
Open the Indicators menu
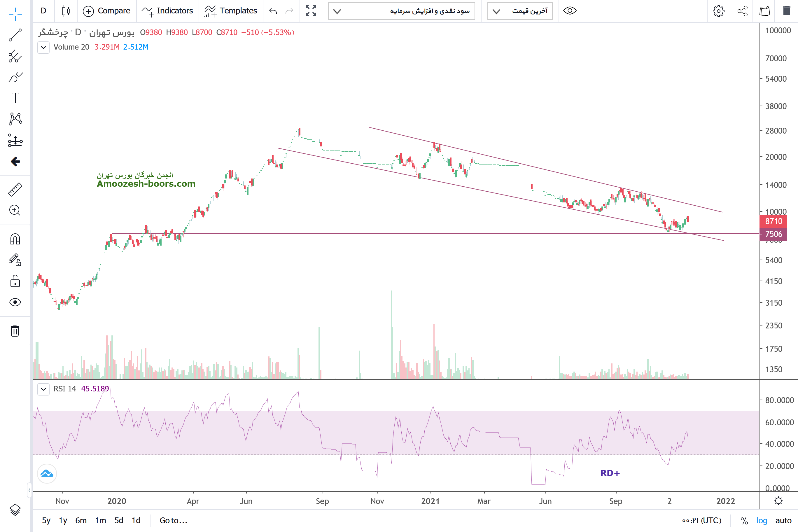(167, 11)
